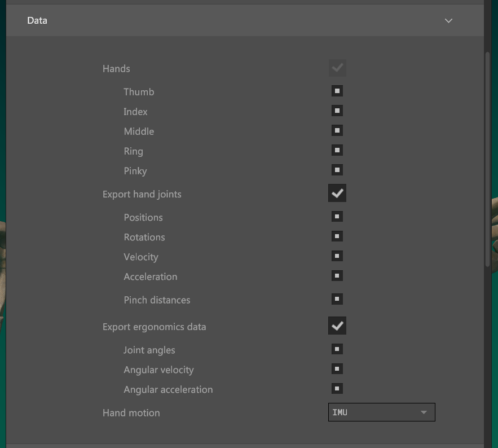Collapse the Data section chevron
Viewport: 498px width, 448px height.
448,21
